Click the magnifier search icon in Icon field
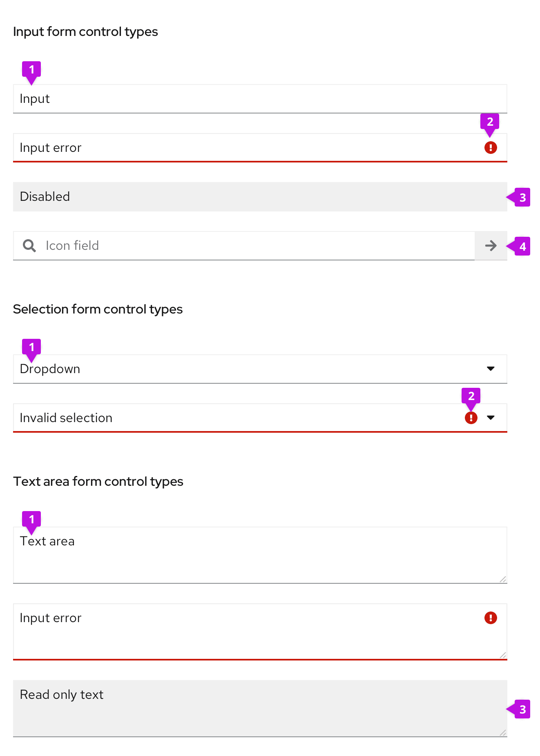 coord(29,245)
